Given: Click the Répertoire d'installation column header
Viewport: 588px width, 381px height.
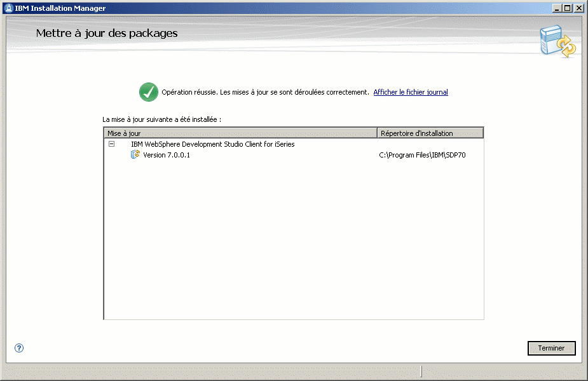Looking at the screenshot, I should click(430, 133).
